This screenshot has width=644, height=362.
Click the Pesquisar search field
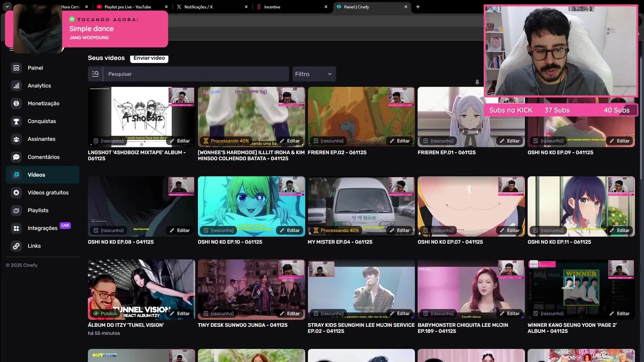click(196, 74)
